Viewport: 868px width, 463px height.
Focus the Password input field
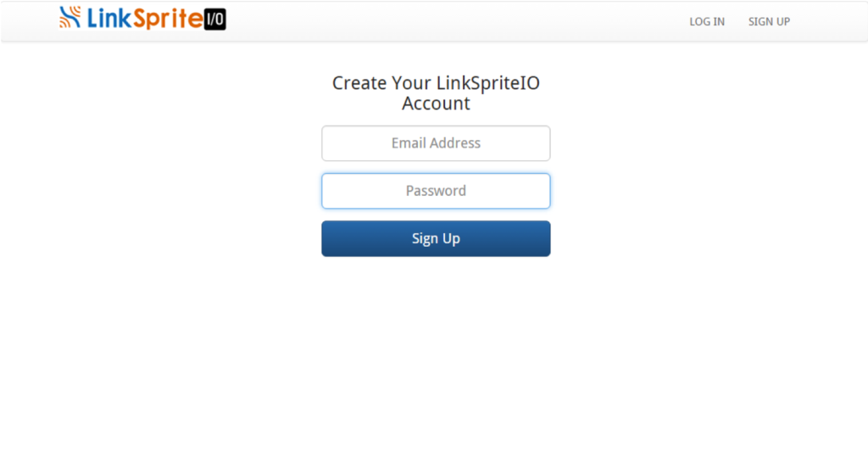436,191
